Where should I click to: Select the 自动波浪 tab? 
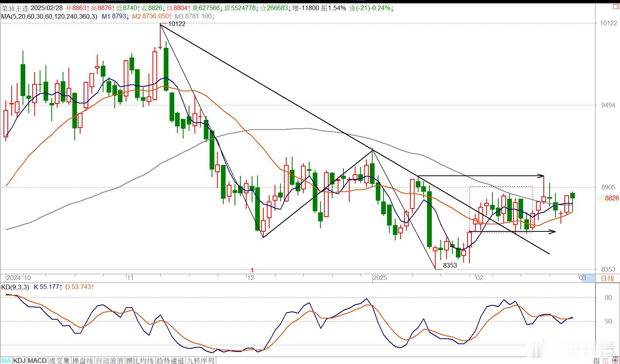110,360
